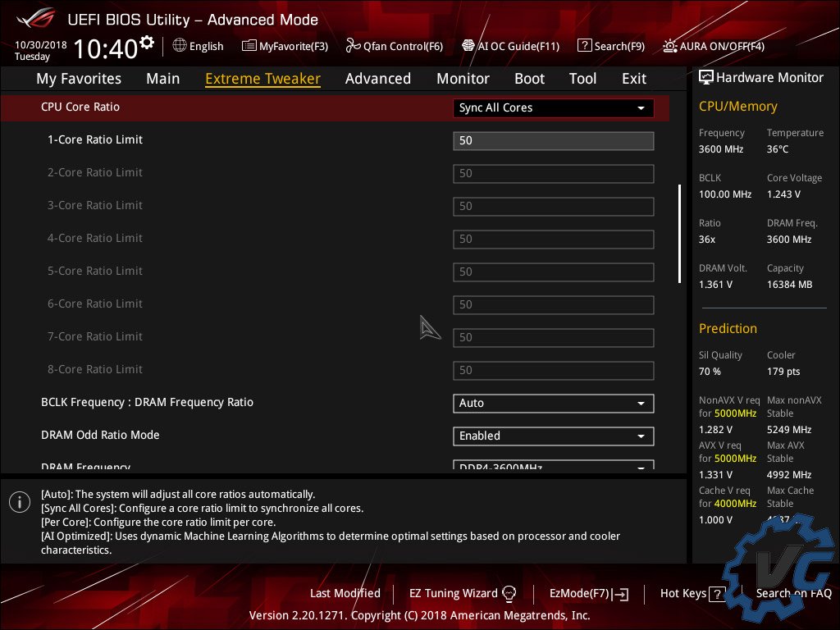Click the Hot Keys question mark icon
The image size is (840, 630).
pos(717,594)
